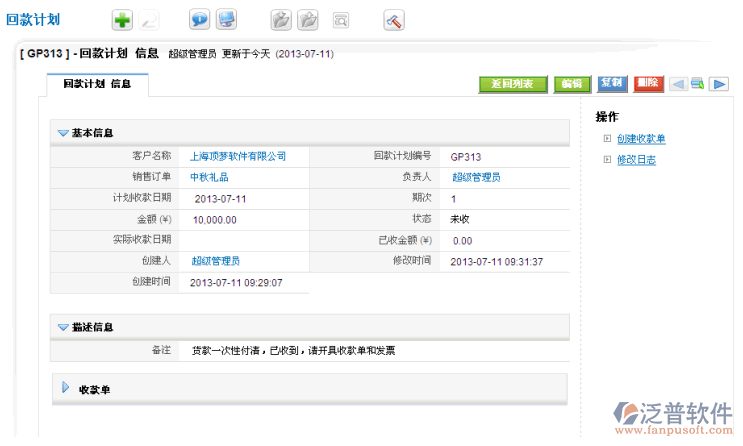Select the 回款计划 信息 tab
Image resolution: width=743 pixels, height=446 pixels.
pos(97,85)
